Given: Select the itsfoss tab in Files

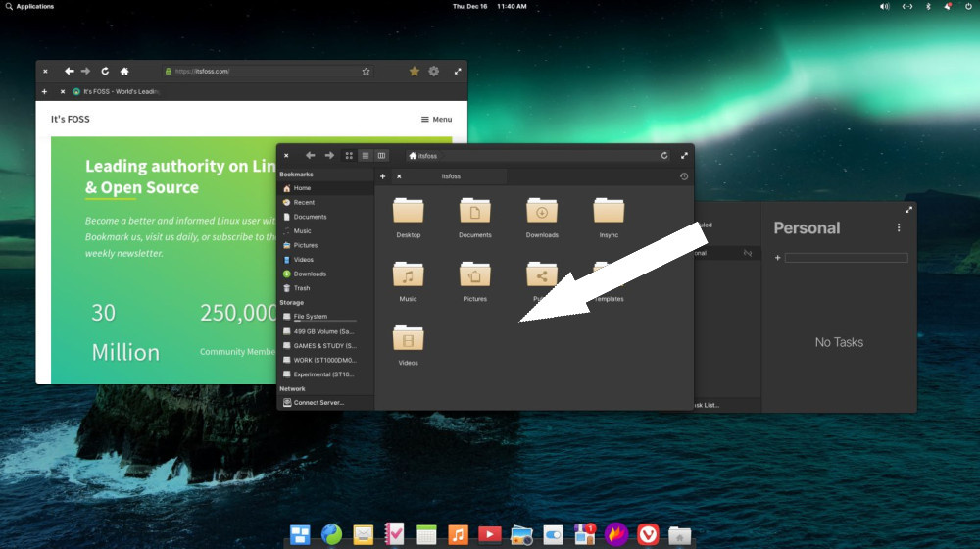Looking at the screenshot, I should [x=450, y=176].
